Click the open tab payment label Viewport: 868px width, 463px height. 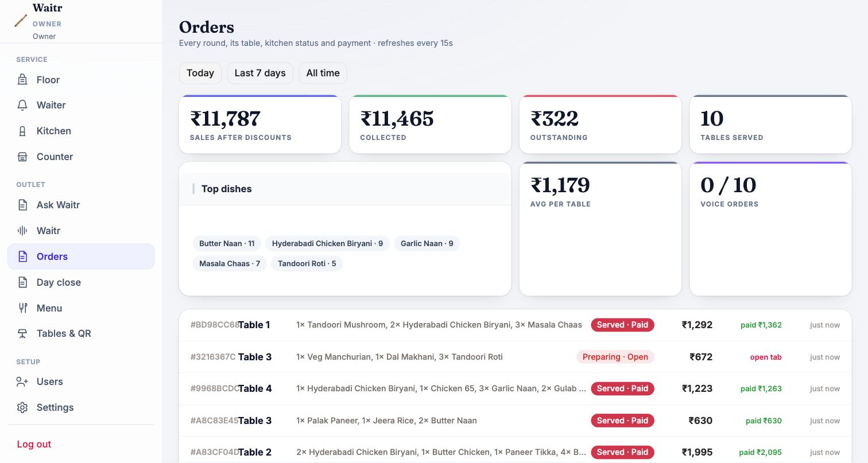(x=766, y=357)
